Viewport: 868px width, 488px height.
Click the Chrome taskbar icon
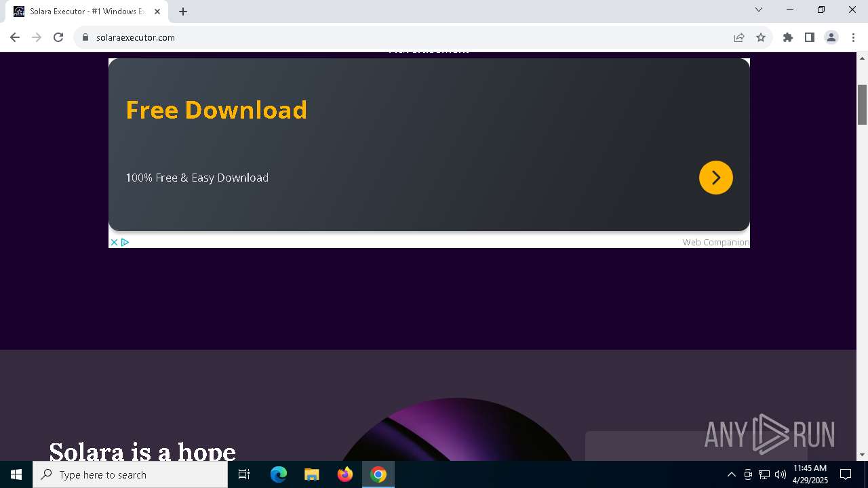click(378, 474)
